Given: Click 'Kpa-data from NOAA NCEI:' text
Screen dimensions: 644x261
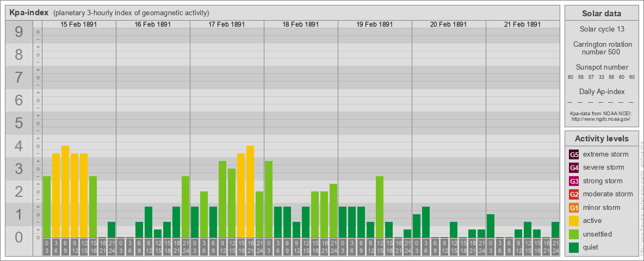Looking at the screenshot, I should [601, 113].
